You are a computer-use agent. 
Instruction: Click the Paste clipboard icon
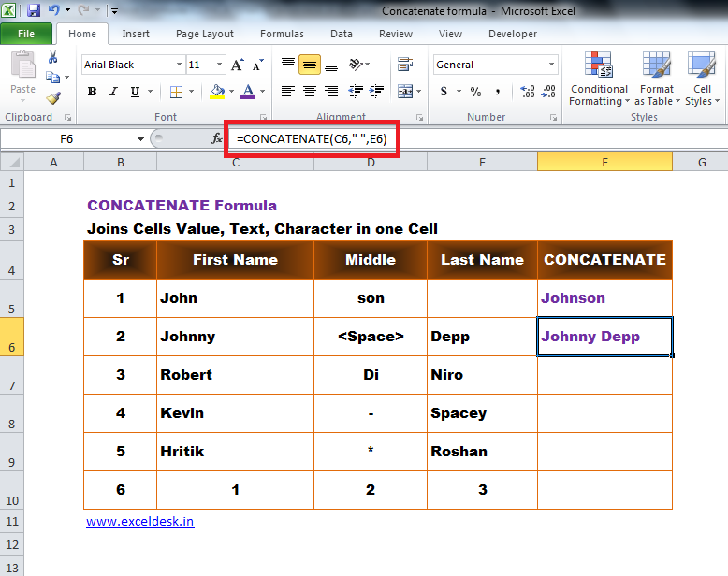point(22,65)
